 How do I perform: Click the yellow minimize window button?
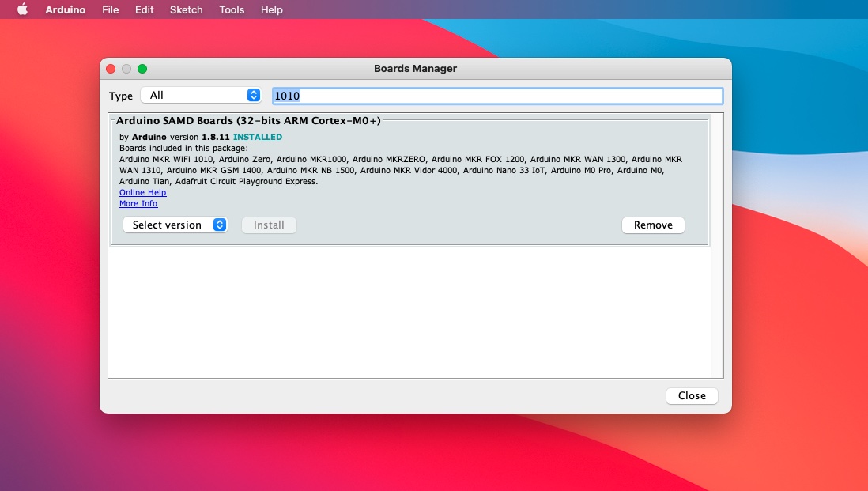pyautogui.click(x=126, y=69)
